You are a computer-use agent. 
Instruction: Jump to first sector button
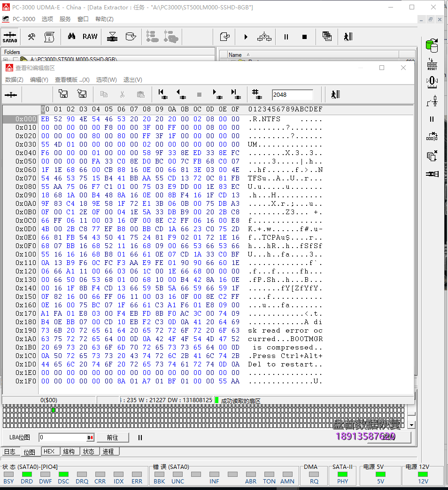163,94
